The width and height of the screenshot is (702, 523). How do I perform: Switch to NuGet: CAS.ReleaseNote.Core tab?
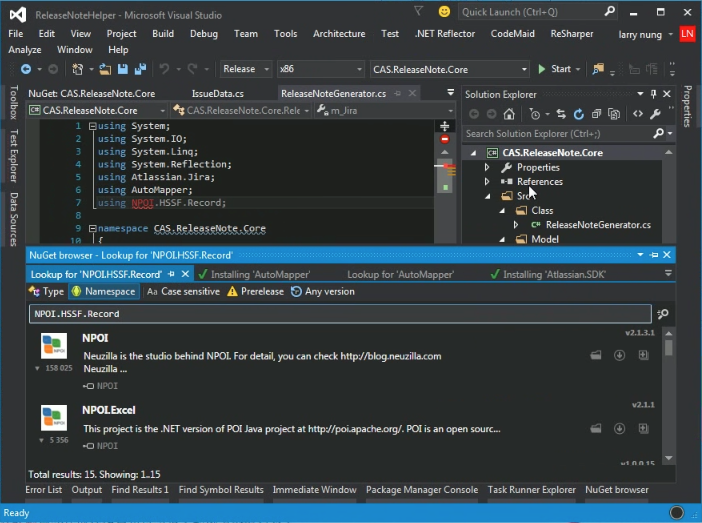(92, 94)
